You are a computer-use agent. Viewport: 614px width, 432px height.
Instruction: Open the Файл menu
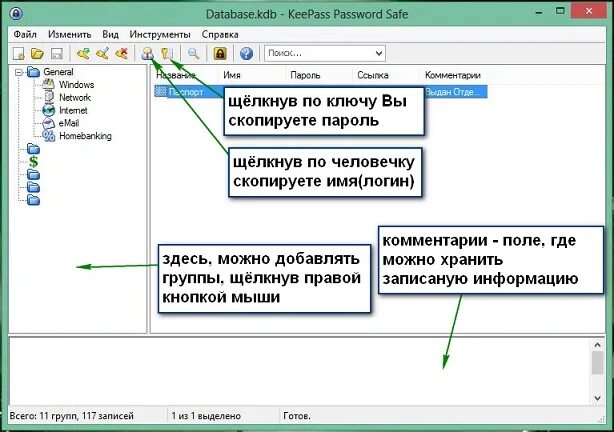click(x=25, y=34)
